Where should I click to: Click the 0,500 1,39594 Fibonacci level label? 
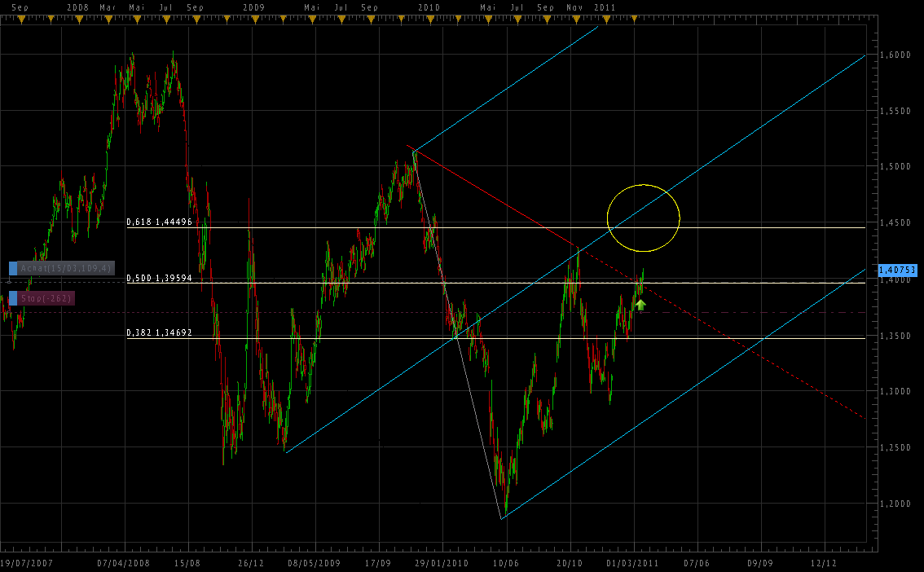tap(159, 278)
